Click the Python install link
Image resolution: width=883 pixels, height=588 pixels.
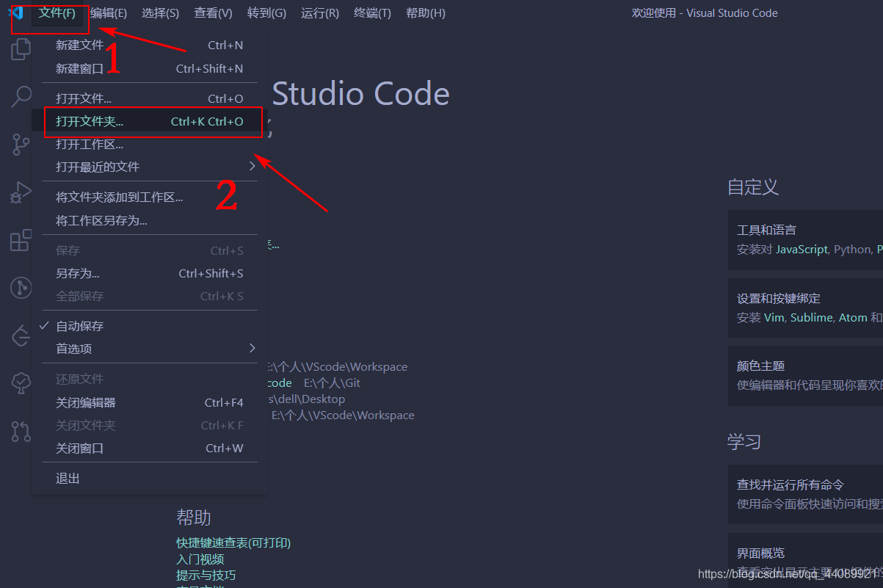tap(852, 250)
